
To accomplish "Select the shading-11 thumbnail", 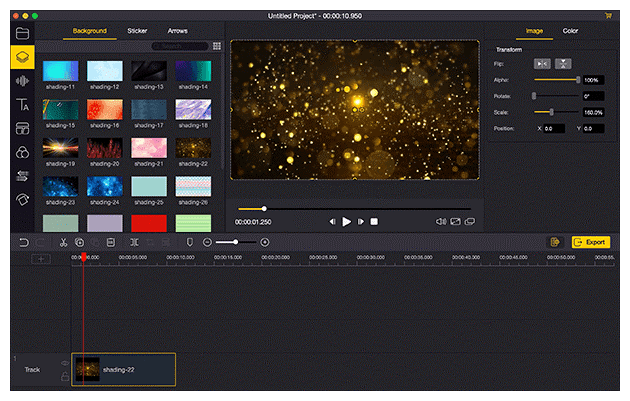I will click(60, 71).
